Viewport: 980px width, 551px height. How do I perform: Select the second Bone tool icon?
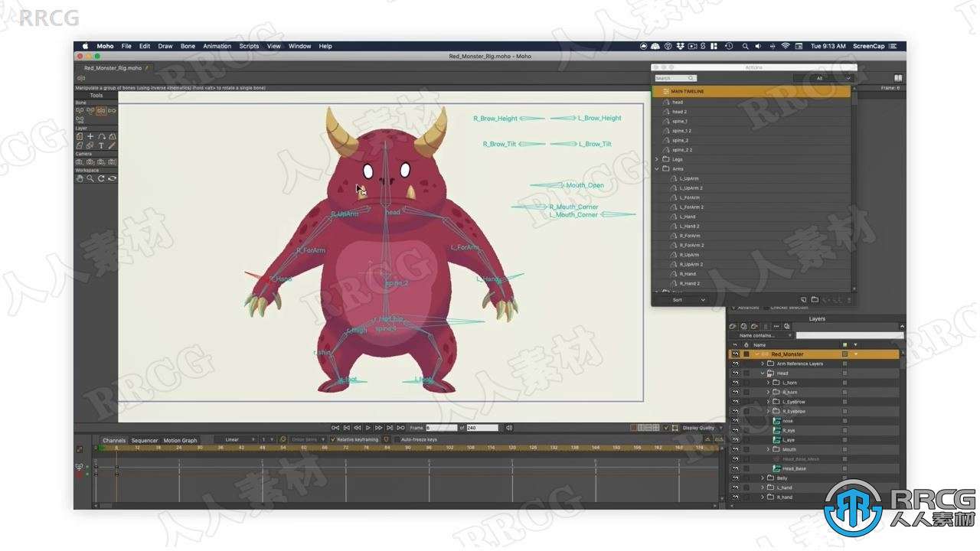[x=90, y=111]
